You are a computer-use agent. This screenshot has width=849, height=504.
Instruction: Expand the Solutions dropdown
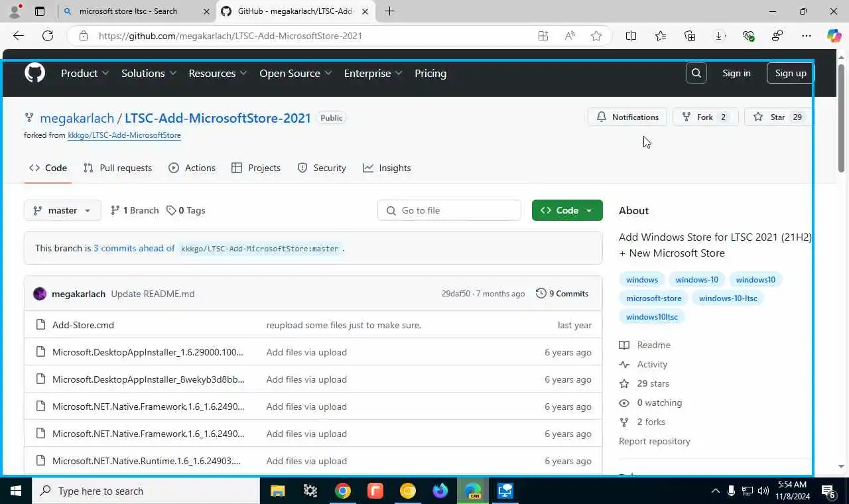point(149,73)
